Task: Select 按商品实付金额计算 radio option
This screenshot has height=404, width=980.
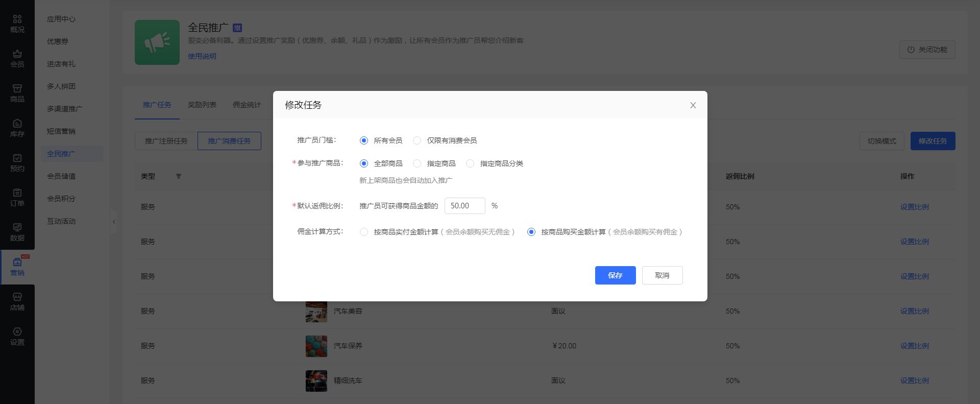Action: [364, 232]
